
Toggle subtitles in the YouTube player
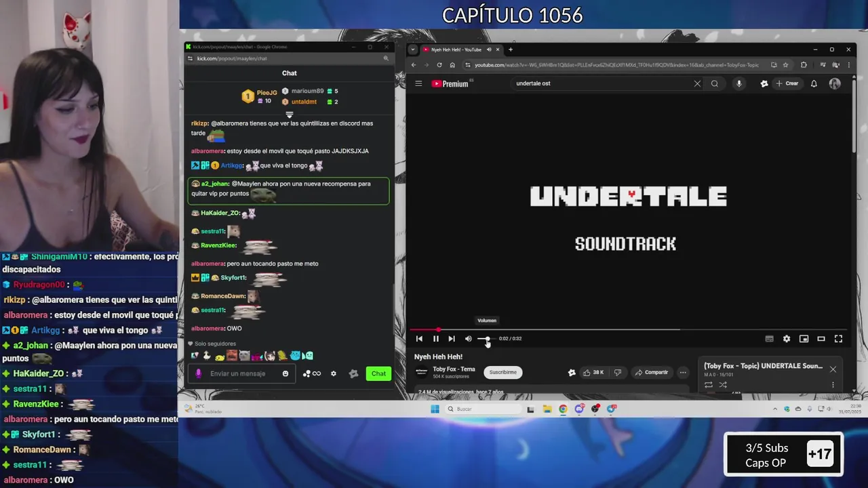[769, 339]
